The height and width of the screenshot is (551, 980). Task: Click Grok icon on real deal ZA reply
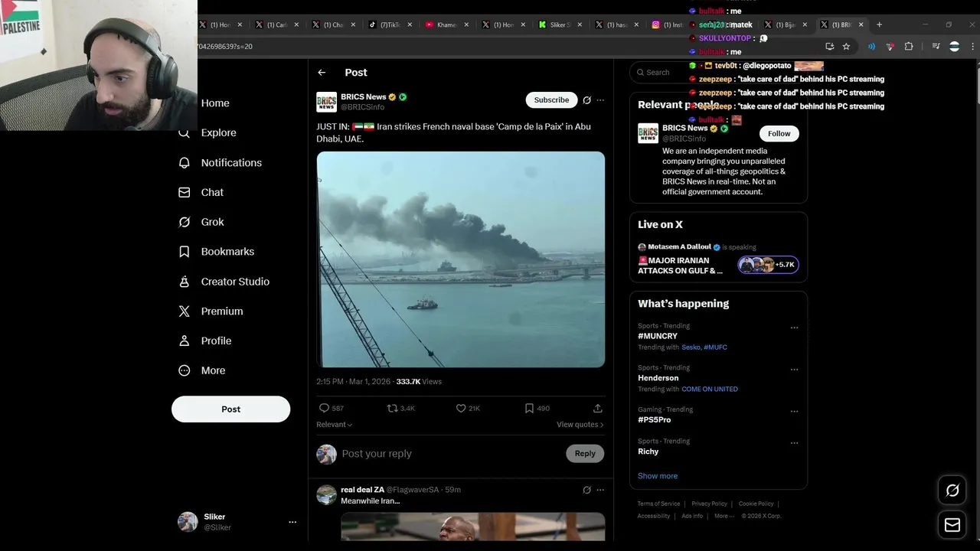(586, 490)
